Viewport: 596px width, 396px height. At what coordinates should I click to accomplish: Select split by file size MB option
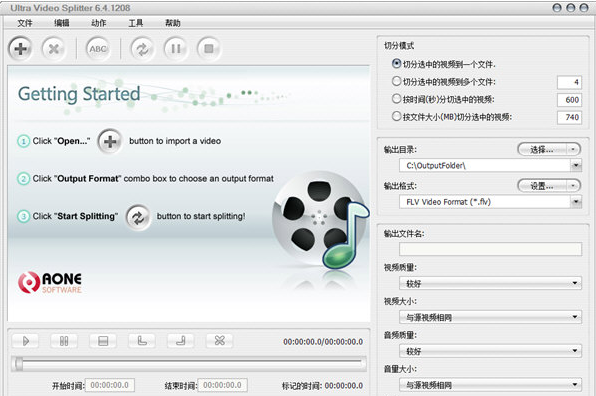click(x=396, y=116)
